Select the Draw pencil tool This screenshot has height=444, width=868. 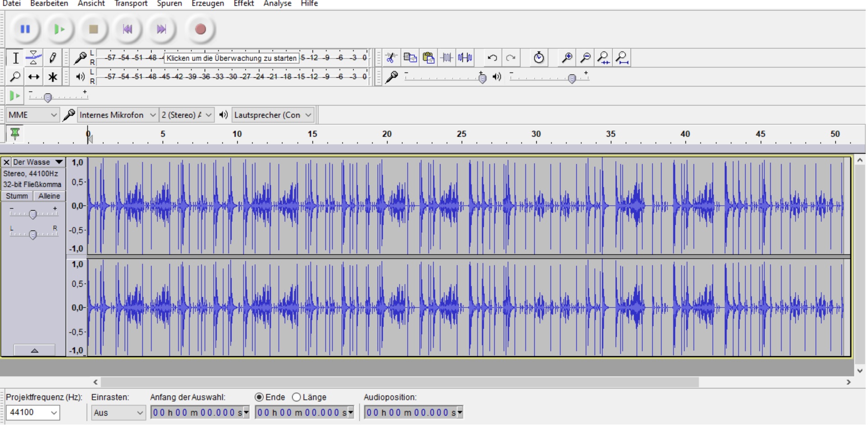[52, 58]
